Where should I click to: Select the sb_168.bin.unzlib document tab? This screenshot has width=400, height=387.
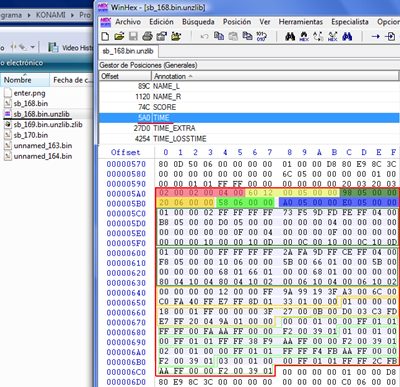pyautogui.click(x=128, y=51)
